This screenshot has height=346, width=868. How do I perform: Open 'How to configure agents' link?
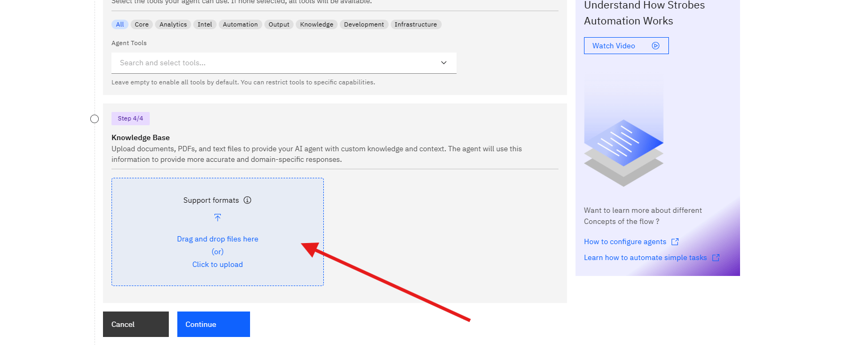tap(625, 241)
